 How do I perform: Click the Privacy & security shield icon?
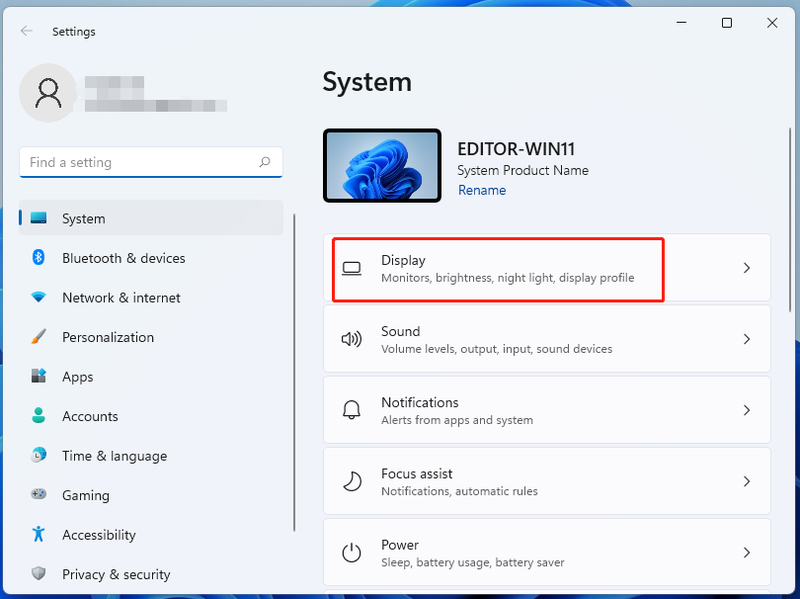click(x=38, y=573)
